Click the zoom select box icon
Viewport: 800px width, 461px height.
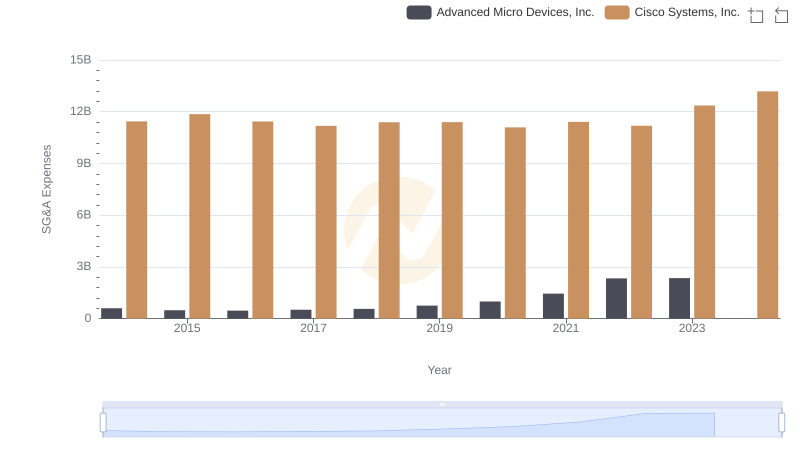click(756, 15)
